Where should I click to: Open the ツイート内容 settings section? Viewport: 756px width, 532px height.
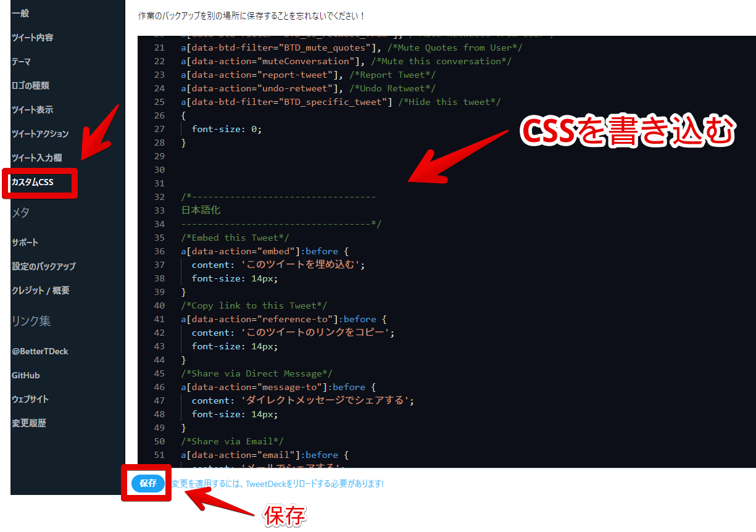32,37
